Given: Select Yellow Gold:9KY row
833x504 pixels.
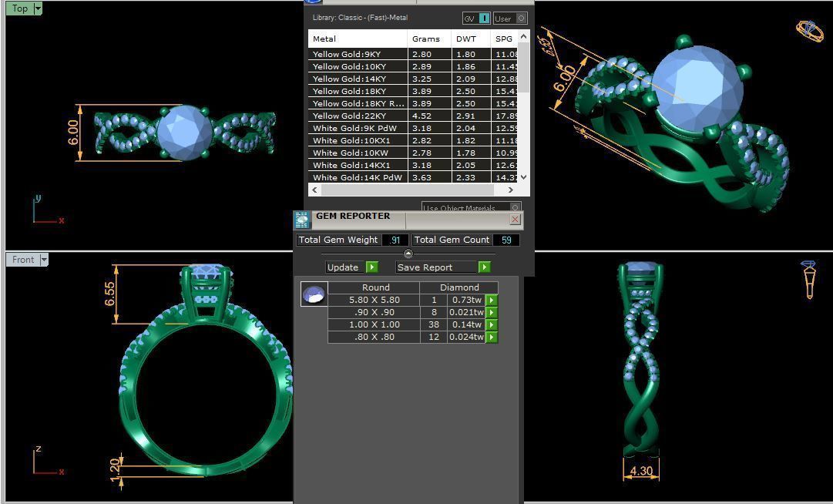Looking at the screenshot, I should [x=413, y=54].
